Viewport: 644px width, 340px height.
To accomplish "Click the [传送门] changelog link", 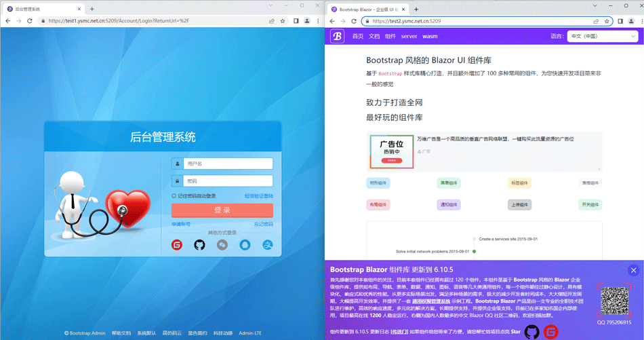I will point(399,332).
